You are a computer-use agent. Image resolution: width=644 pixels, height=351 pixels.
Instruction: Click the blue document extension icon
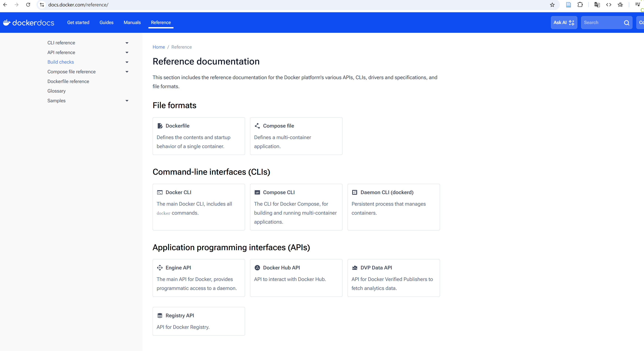[x=569, y=5]
